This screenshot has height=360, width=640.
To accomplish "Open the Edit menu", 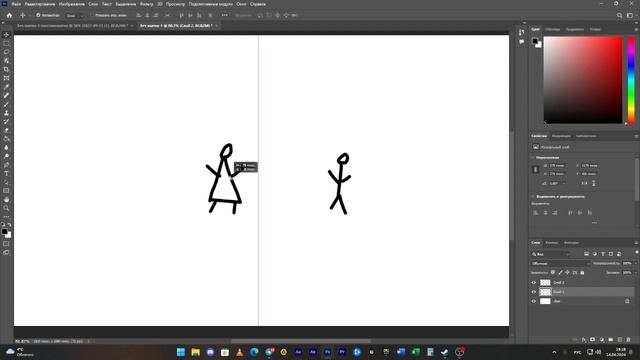I will point(40,4).
